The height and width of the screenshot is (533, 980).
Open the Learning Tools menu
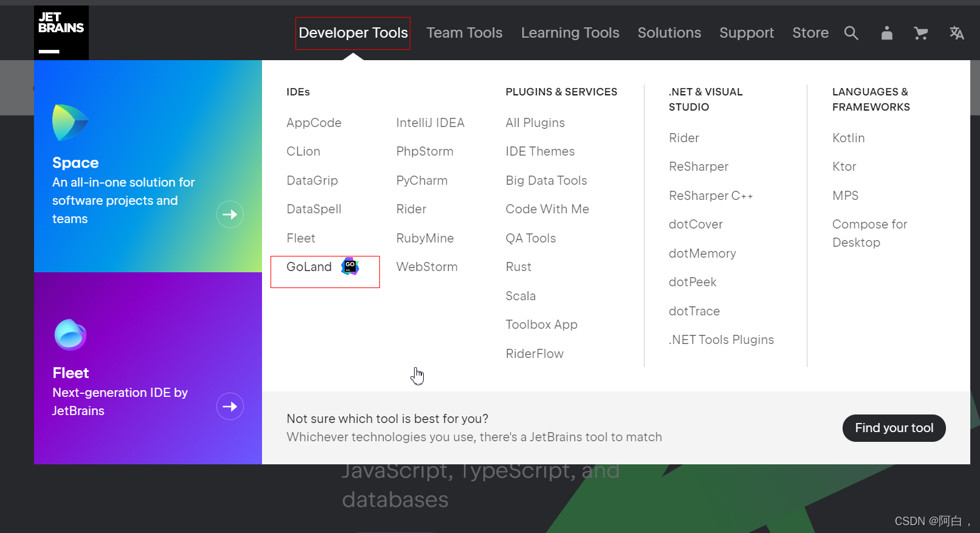click(570, 33)
